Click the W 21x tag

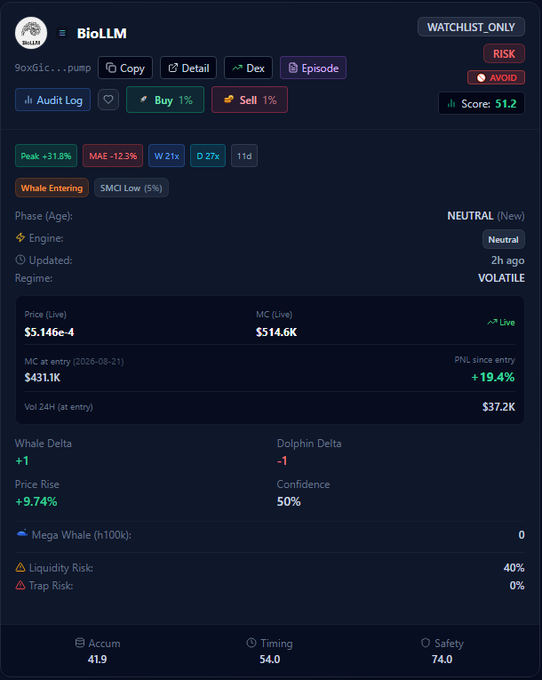click(x=167, y=156)
